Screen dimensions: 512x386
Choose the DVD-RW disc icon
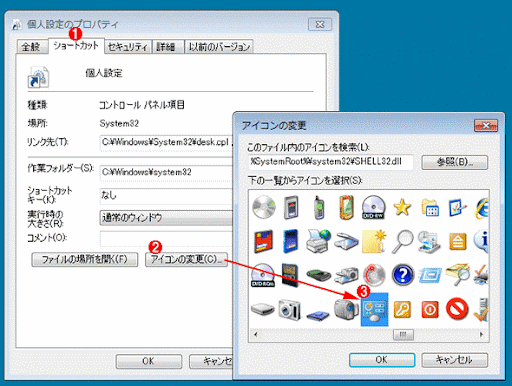[374, 207]
